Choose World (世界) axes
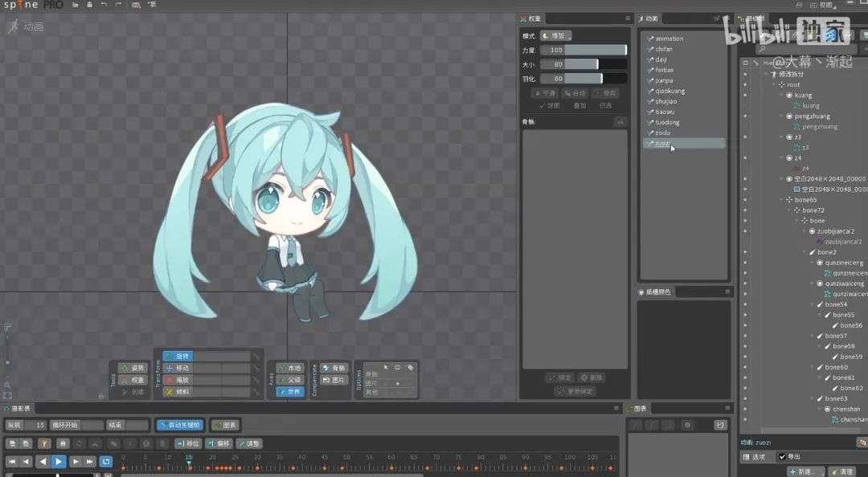The height and width of the screenshot is (477, 868). click(290, 392)
